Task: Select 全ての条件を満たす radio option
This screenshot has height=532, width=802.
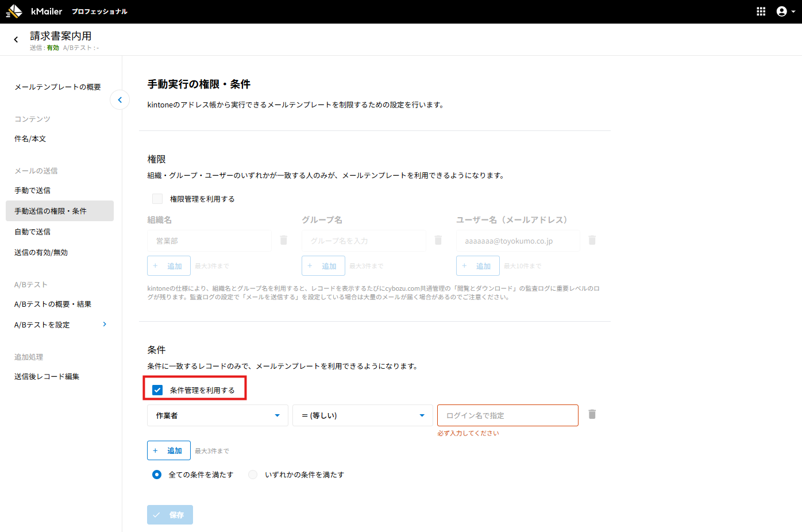Action: pyautogui.click(x=157, y=475)
